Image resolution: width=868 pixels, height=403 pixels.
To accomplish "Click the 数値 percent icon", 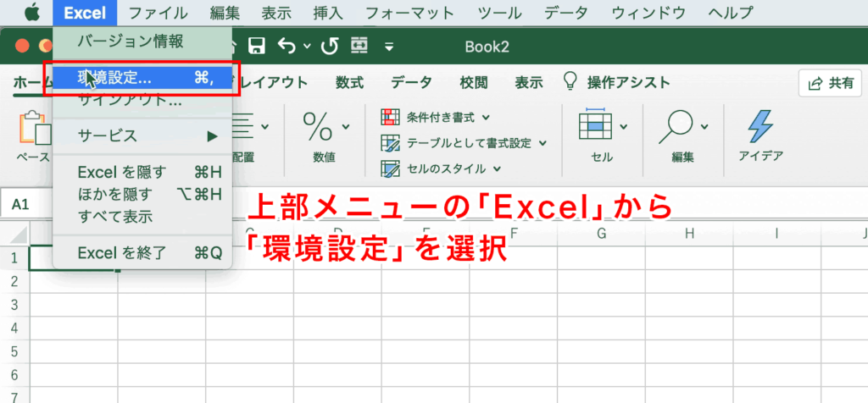I will click(318, 127).
